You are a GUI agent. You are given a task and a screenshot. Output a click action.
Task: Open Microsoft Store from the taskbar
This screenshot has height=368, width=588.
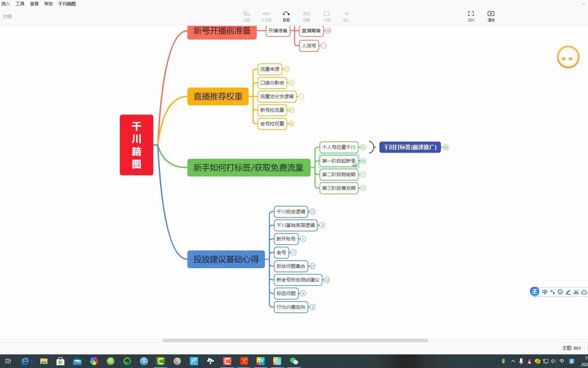(61, 361)
